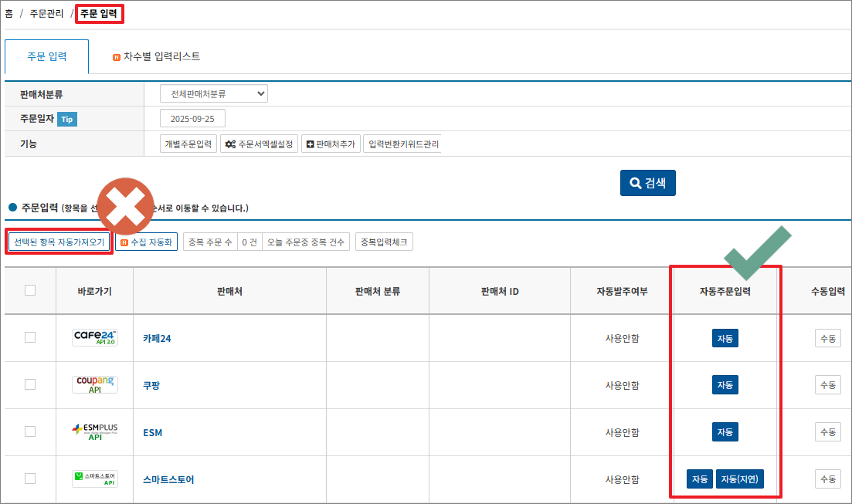852x504 pixels.
Task: Click the 판매처 ID column header
Action: click(x=500, y=291)
